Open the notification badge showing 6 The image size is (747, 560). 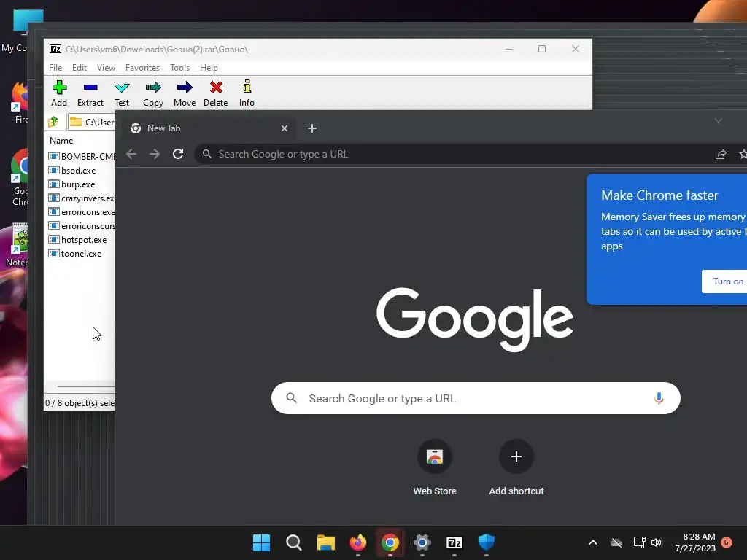pyautogui.click(x=727, y=542)
